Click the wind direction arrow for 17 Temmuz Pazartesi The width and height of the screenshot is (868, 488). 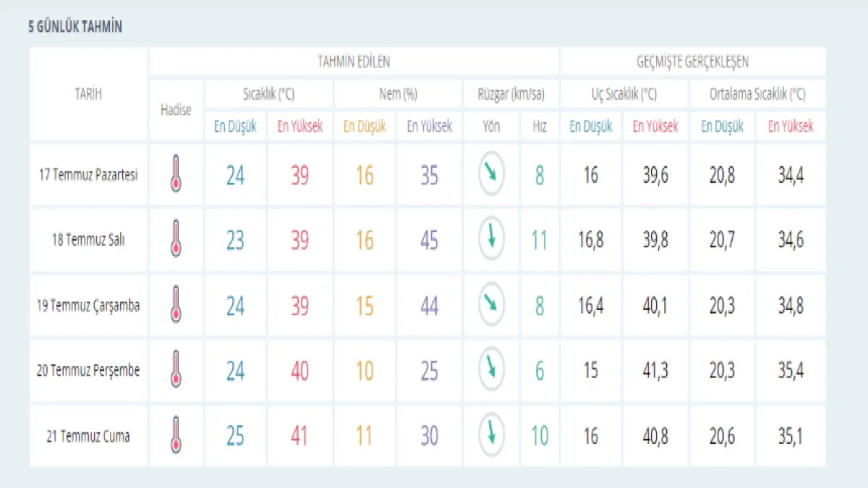point(491,174)
